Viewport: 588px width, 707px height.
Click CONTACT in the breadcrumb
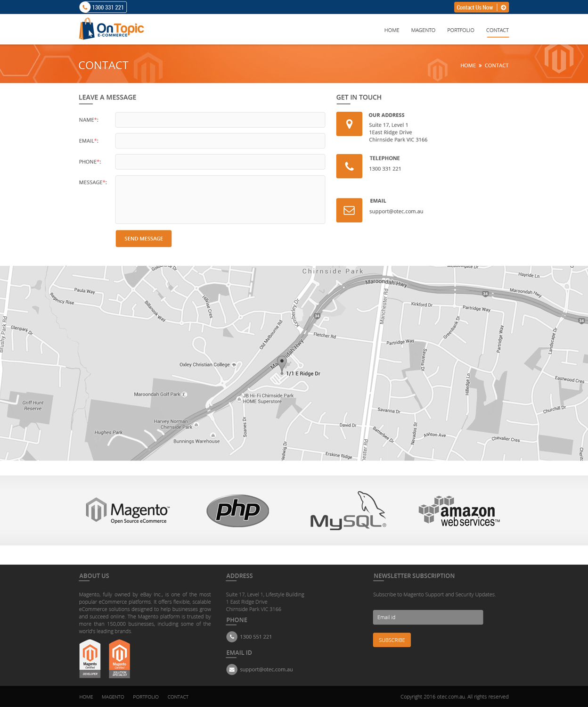497,66
